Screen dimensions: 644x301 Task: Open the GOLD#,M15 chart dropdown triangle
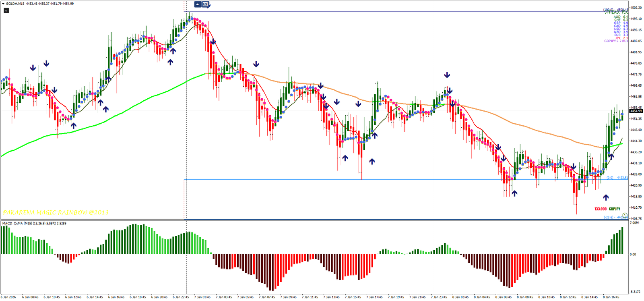[3, 4]
